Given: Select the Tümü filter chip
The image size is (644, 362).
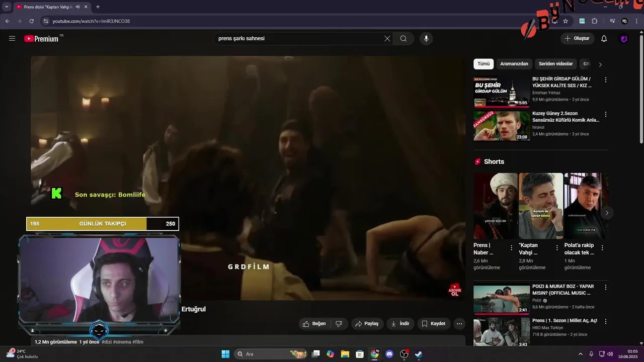Looking at the screenshot, I should coord(484,64).
